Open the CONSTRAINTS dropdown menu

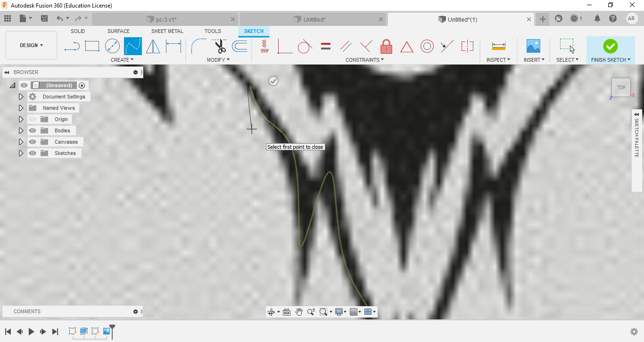(364, 60)
